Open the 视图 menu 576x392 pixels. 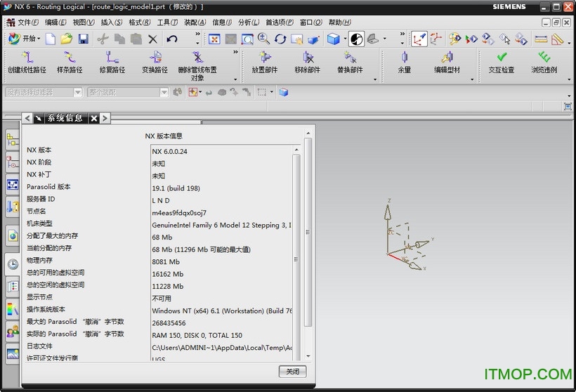(84, 22)
